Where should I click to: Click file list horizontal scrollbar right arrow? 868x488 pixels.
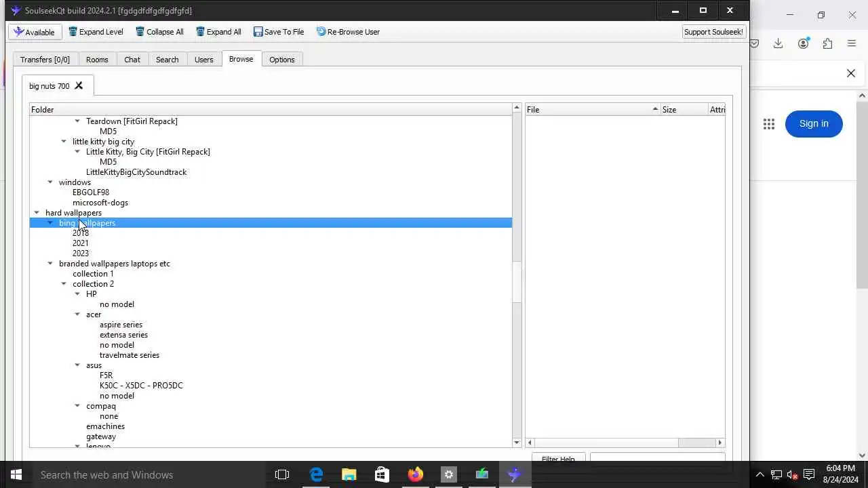point(720,443)
